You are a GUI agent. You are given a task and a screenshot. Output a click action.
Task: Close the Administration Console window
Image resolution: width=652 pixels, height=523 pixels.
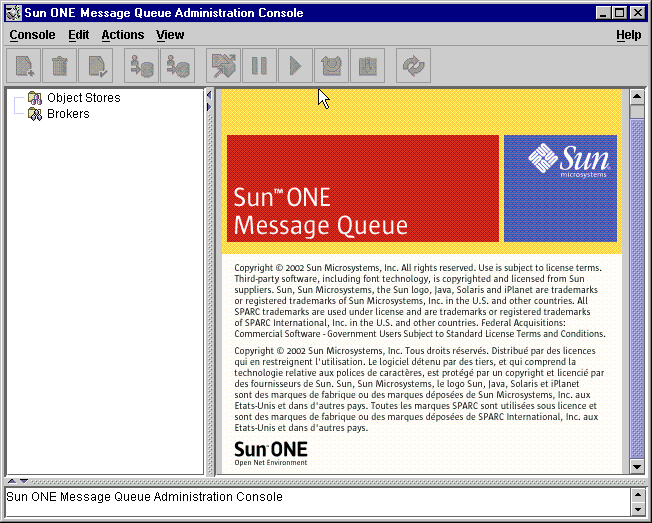(637, 13)
